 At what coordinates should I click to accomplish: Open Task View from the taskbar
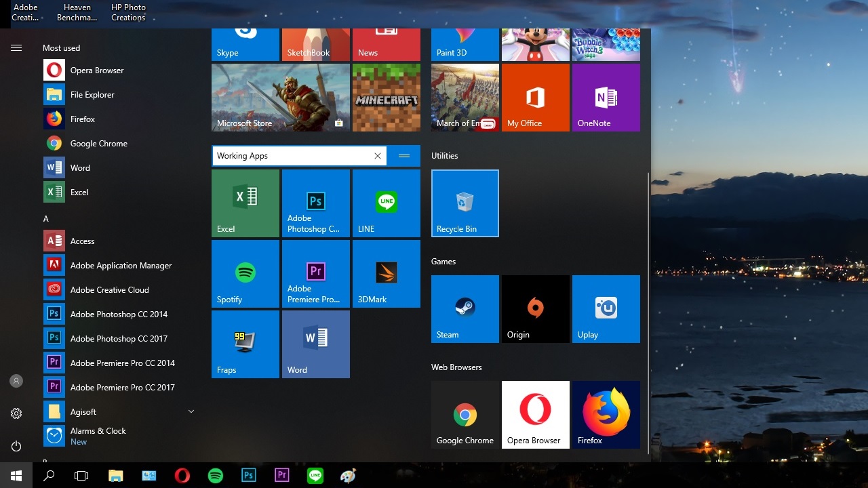point(81,476)
